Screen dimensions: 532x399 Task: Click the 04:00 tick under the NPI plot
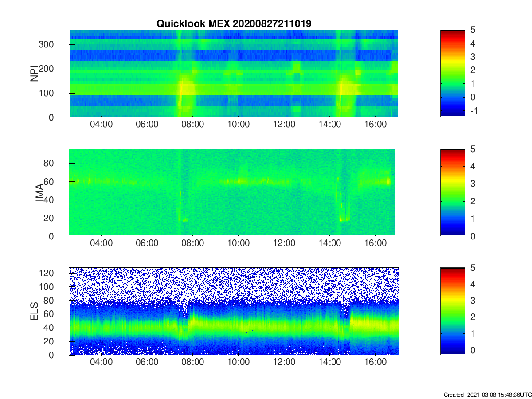pos(102,125)
